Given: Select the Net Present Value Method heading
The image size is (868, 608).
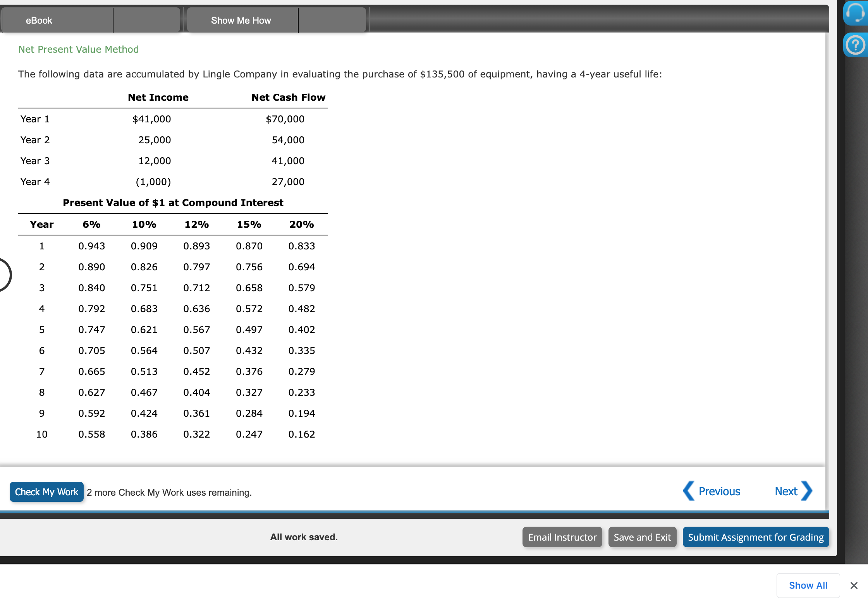Looking at the screenshot, I should click(78, 49).
